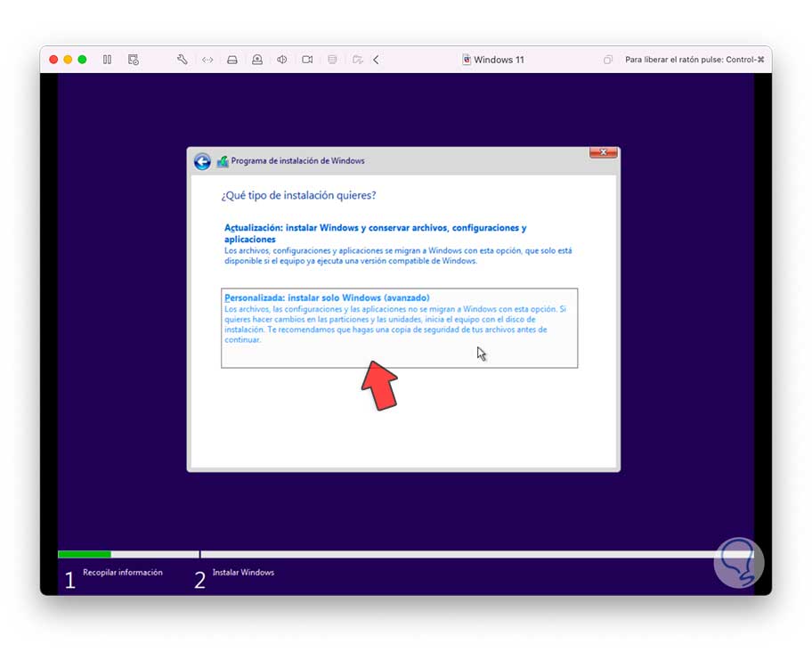Minimize the VMware window with the yellow button

(x=68, y=60)
